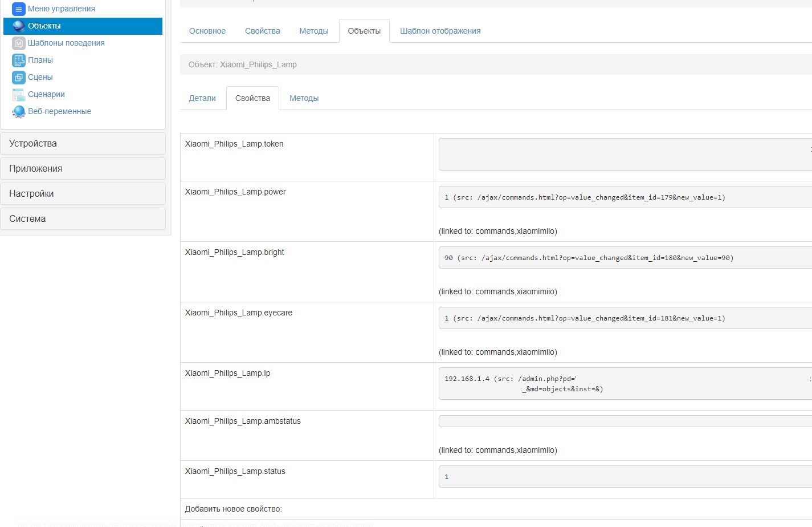This screenshot has width=812, height=527.
Task: Open the Шаблон отображения tab
Action: (440, 31)
